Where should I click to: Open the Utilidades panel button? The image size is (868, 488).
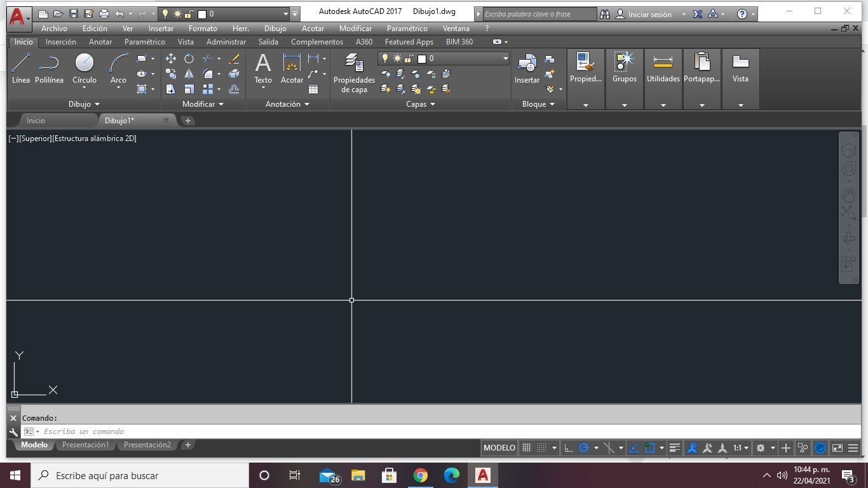point(663,79)
